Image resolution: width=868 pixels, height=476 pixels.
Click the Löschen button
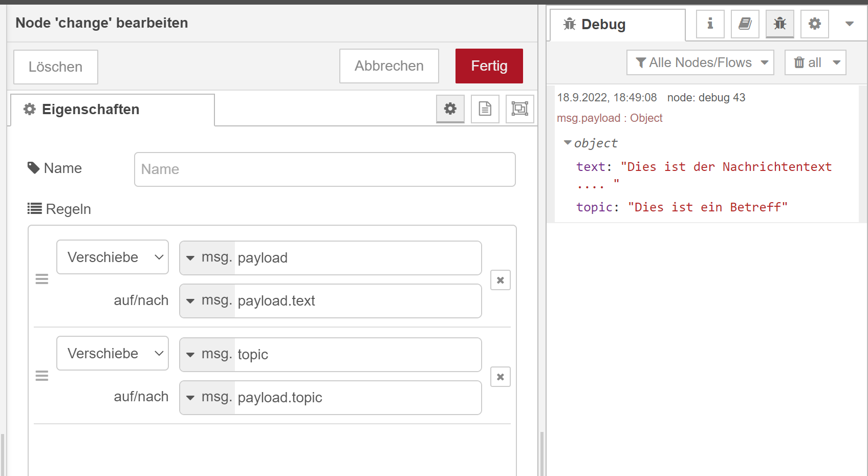tap(56, 67)
